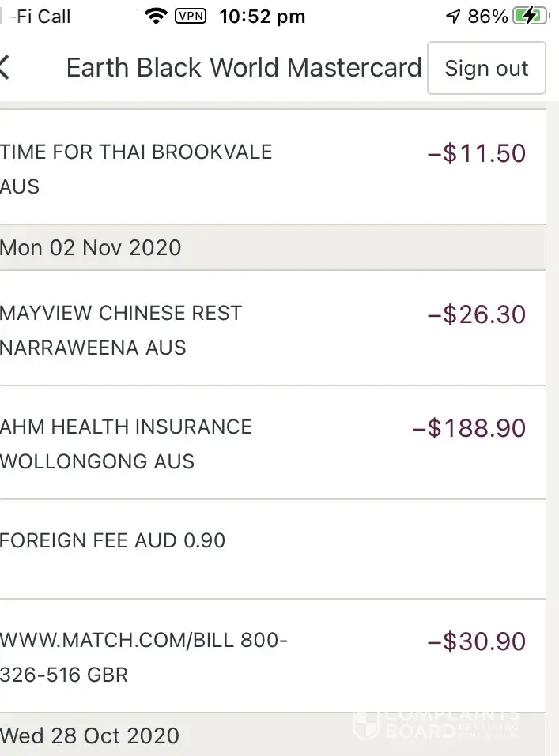Image resolution: width=559 pixels, height=756 pixels.
Task: Open Foreign Fee AUD 0.90 entry
Action: 113,541
